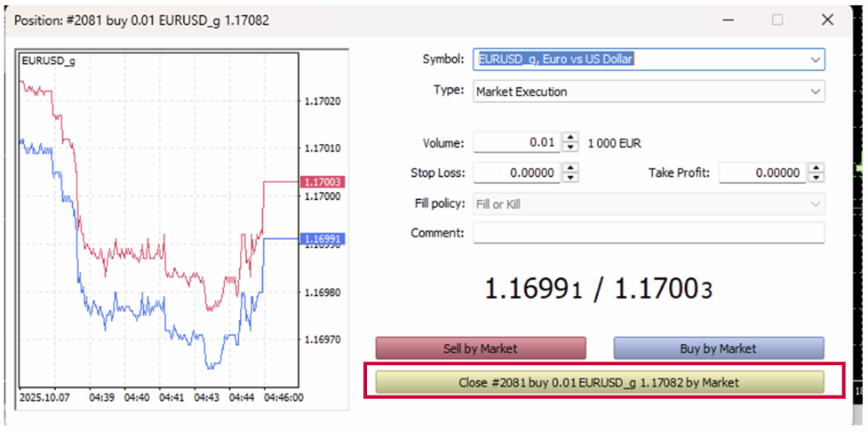The width and height of the screenshot is (868, 431).
Task: Increase volume with the up arrow
Action: (x=571, y=139)
